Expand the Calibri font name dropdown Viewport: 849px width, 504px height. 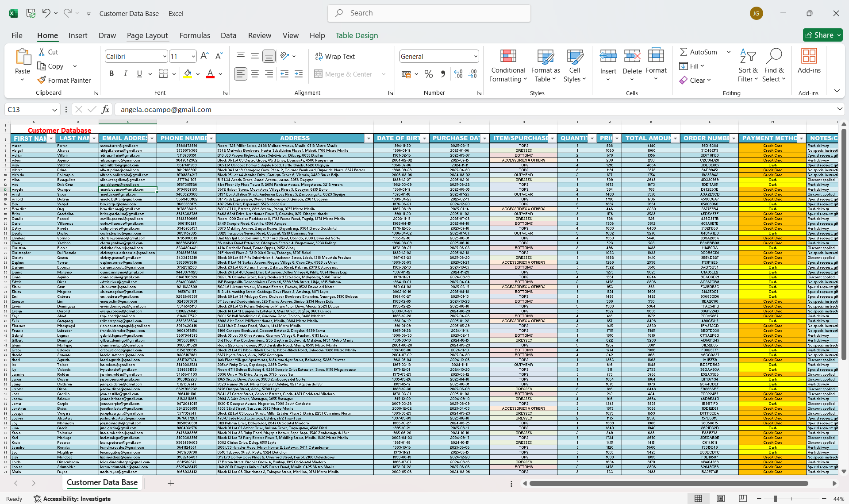tap(165, 56)
